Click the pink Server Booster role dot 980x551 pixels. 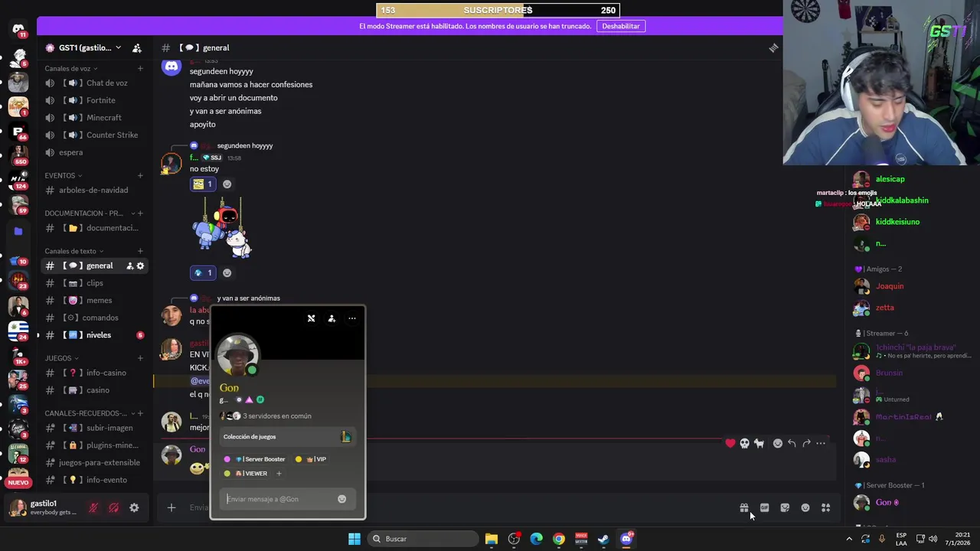227,459
